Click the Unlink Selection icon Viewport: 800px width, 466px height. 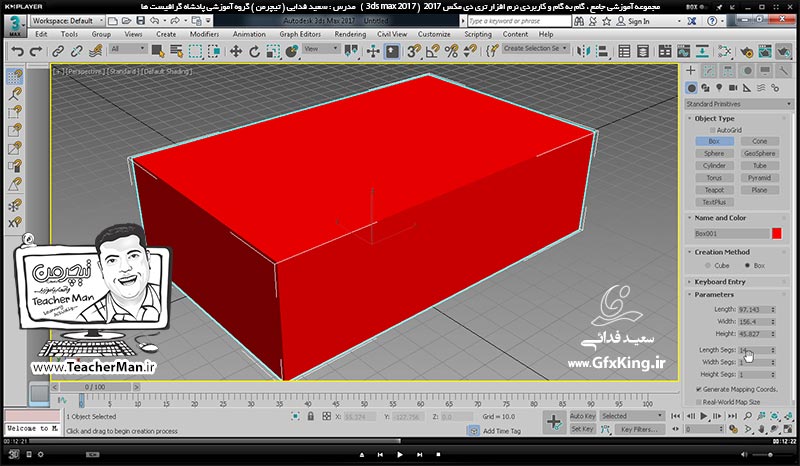77,52
